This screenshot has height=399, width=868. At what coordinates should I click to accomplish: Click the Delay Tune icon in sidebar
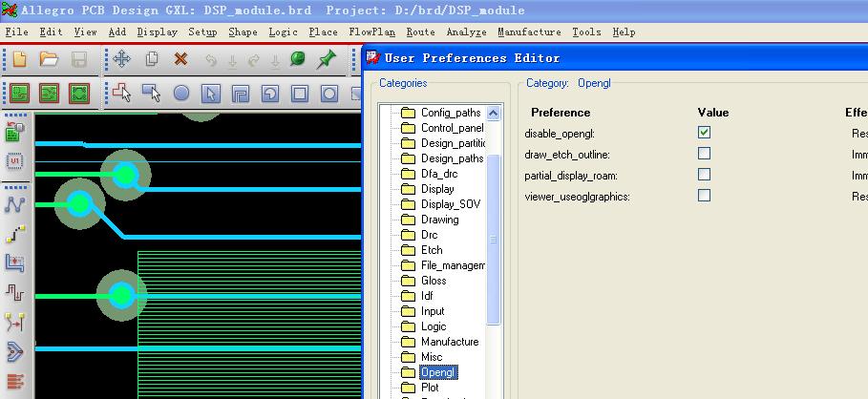pos(14,291)
